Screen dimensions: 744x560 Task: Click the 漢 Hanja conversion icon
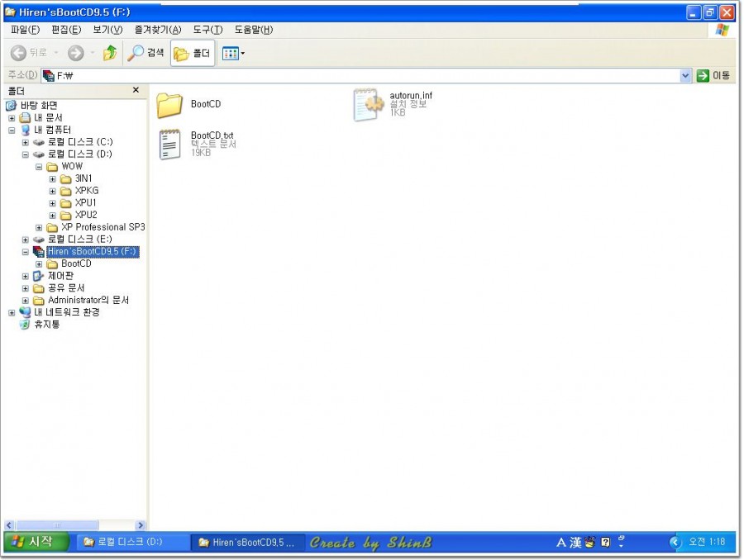(575, 542)
